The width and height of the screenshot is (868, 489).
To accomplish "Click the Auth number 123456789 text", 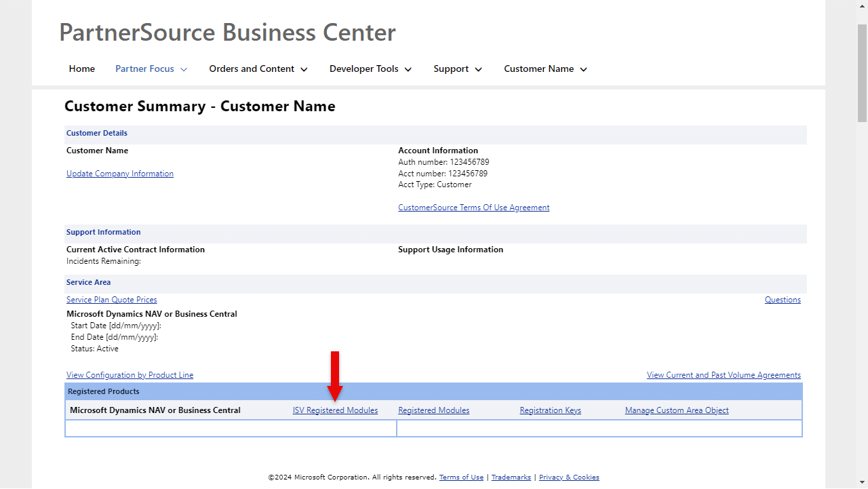I will pyautogui.click(x=443, y=162).
